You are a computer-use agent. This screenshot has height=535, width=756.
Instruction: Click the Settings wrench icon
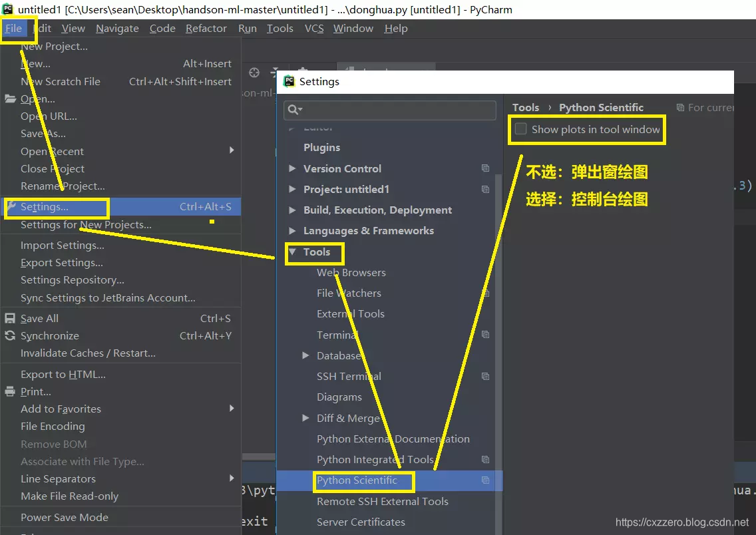pos(11,206)
